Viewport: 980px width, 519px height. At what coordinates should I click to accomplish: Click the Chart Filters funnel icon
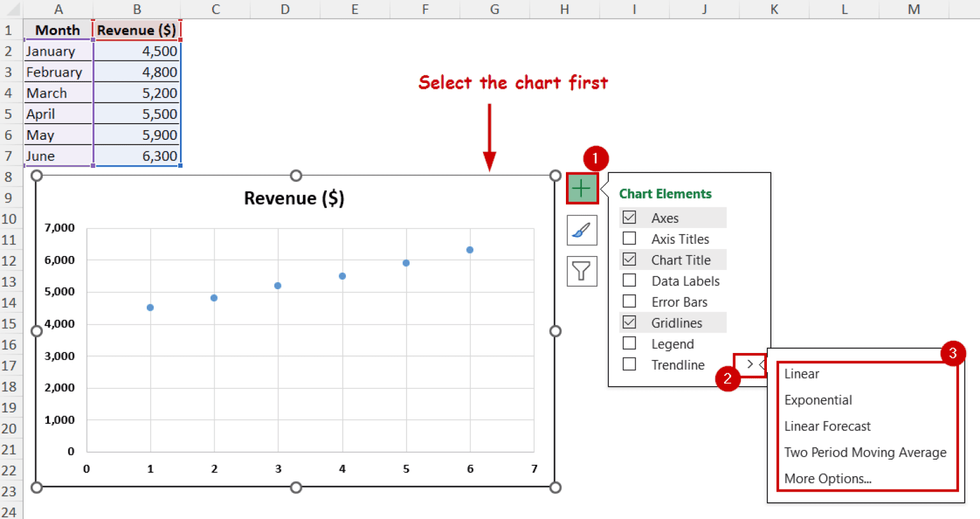[x=581, y=271]
